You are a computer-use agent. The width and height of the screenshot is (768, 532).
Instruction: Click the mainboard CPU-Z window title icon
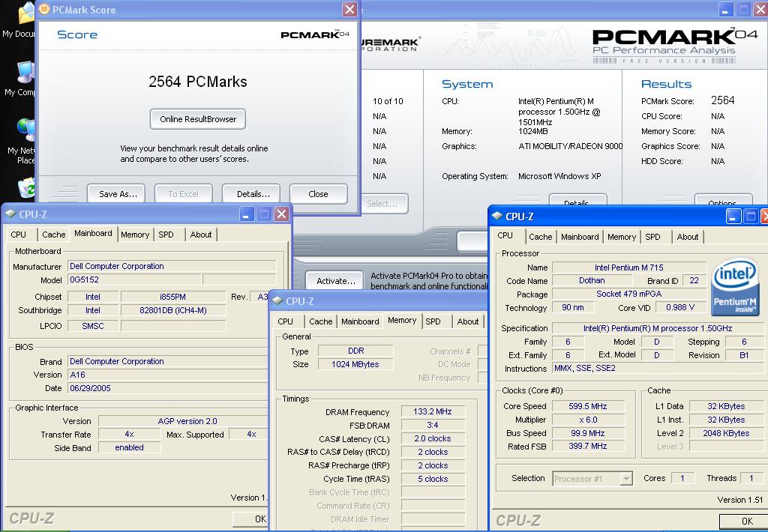pyautogui.click(x=10, y=214)
